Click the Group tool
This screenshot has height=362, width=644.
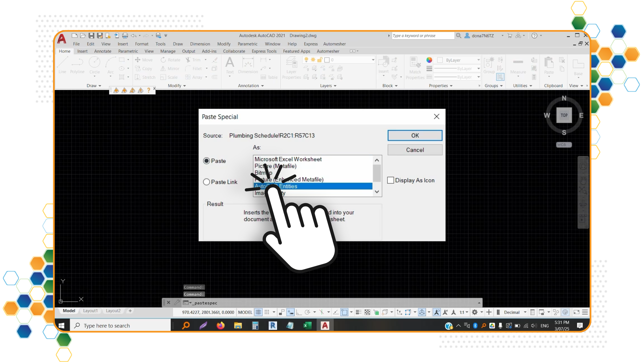pyautogui.click(x=489, y=65)
